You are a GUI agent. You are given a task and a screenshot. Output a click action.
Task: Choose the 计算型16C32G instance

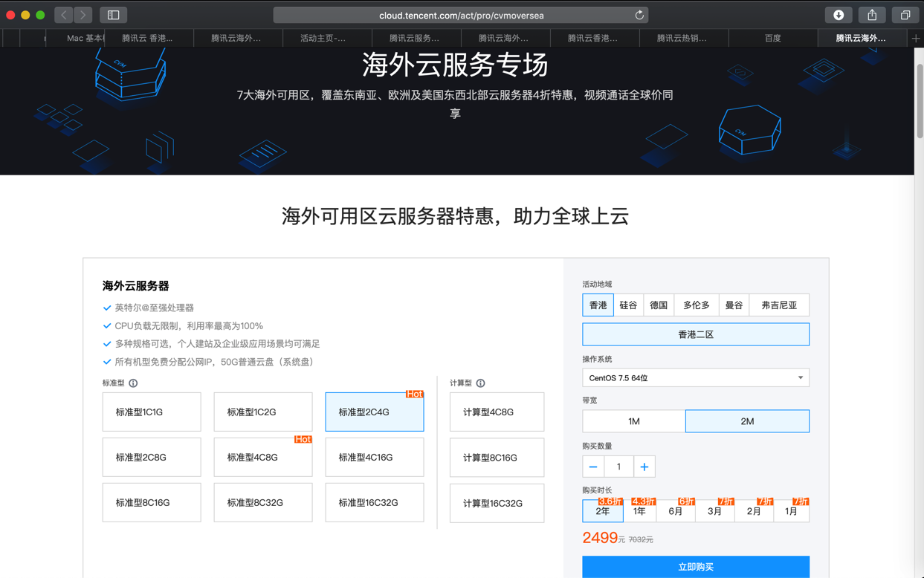[497, 504]
